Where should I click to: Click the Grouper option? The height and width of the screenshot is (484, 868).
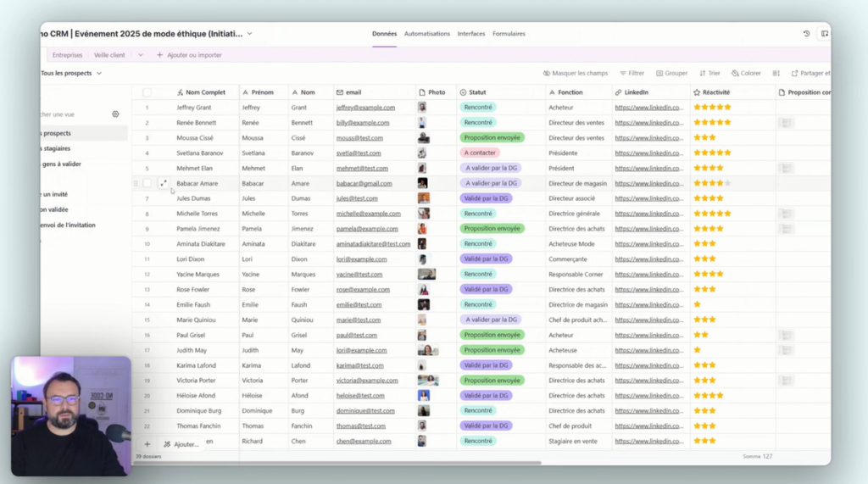671,74
